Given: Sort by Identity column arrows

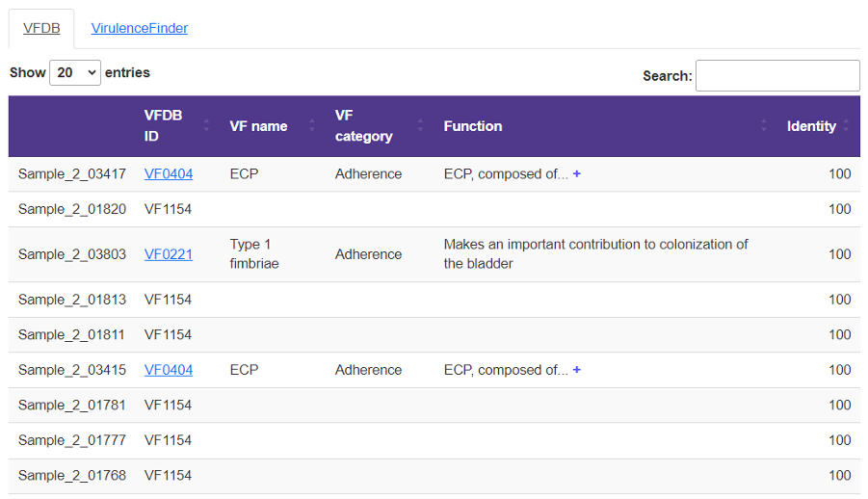Looking at the screenshot, I should point(846,126).
